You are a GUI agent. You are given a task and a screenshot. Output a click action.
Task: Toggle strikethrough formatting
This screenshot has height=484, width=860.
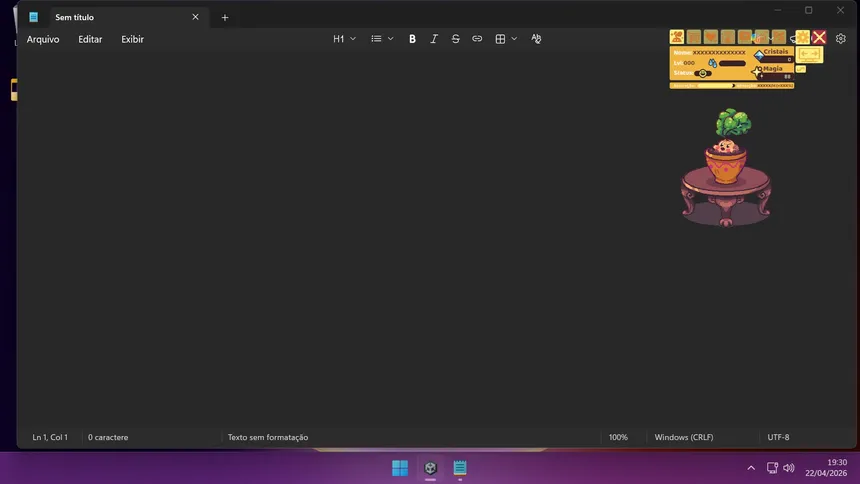click(456, 39)
